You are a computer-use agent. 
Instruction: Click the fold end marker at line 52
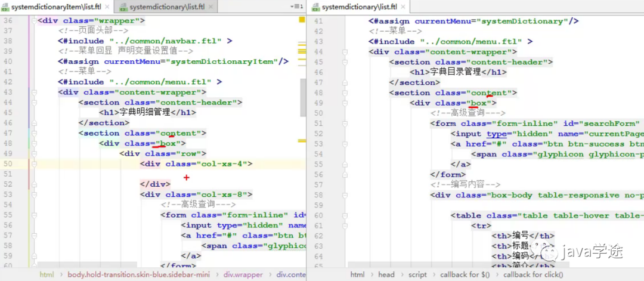[34, 184]
